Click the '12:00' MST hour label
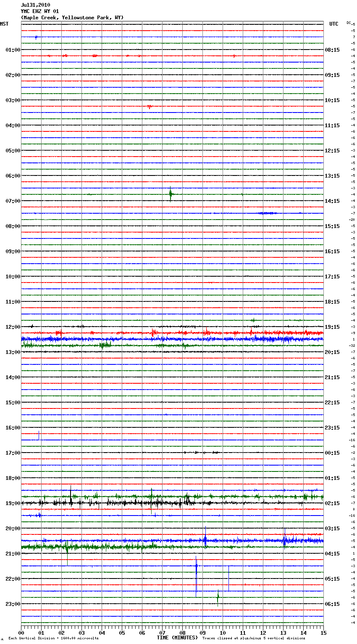357x644 pixels. click(13, 327)
